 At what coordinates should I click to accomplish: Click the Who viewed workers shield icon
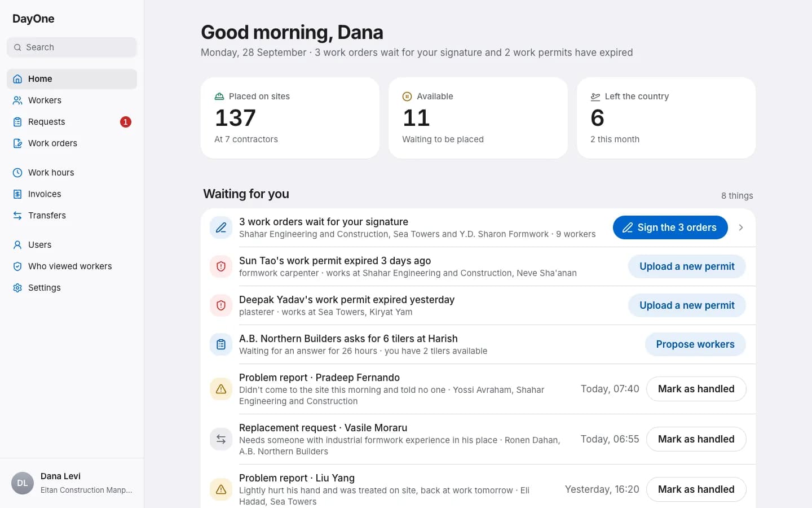(17, 266)
